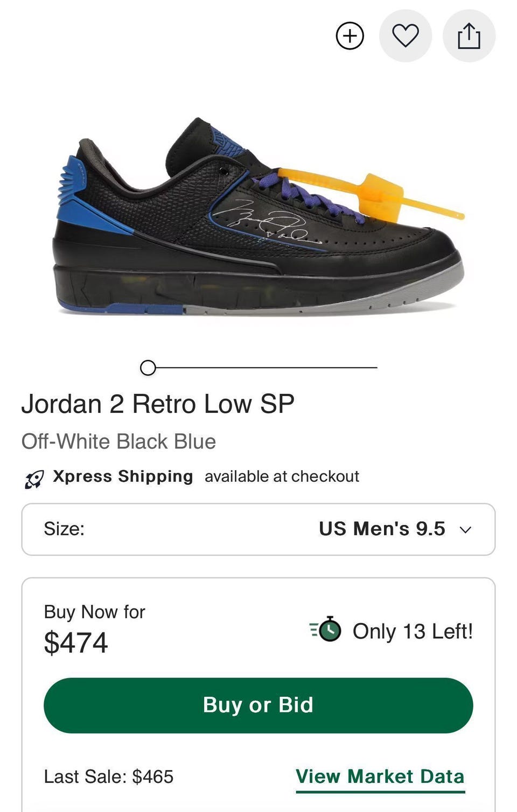Open the Size dropdown selector
This screenshot has height=812, width=517.
coord(258,529)
